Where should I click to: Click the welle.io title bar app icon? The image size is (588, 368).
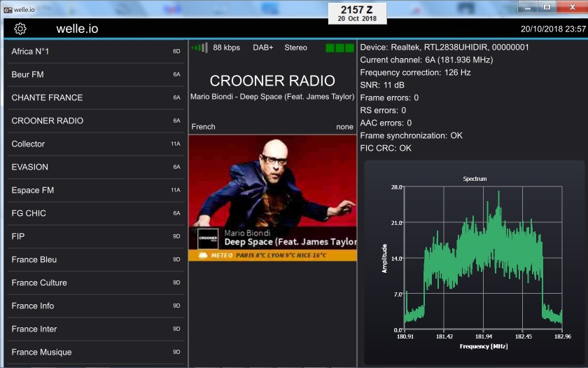8,8
